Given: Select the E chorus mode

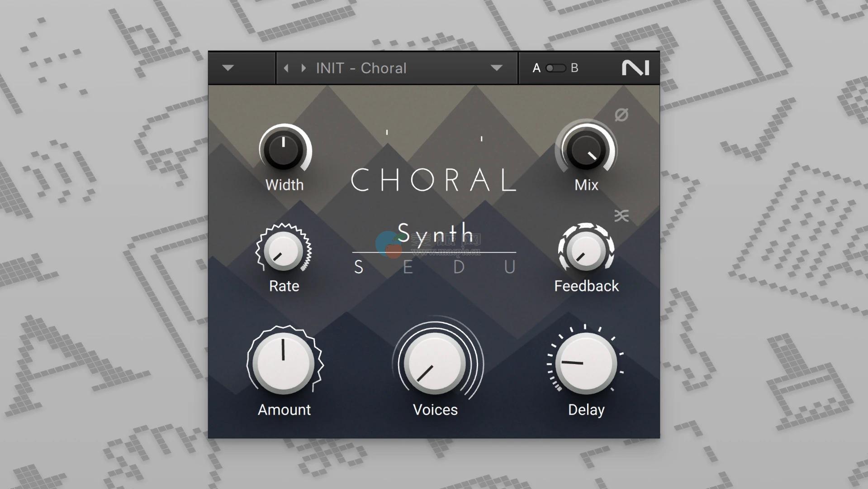Looking at the screenshot, I should pos(408,268).
